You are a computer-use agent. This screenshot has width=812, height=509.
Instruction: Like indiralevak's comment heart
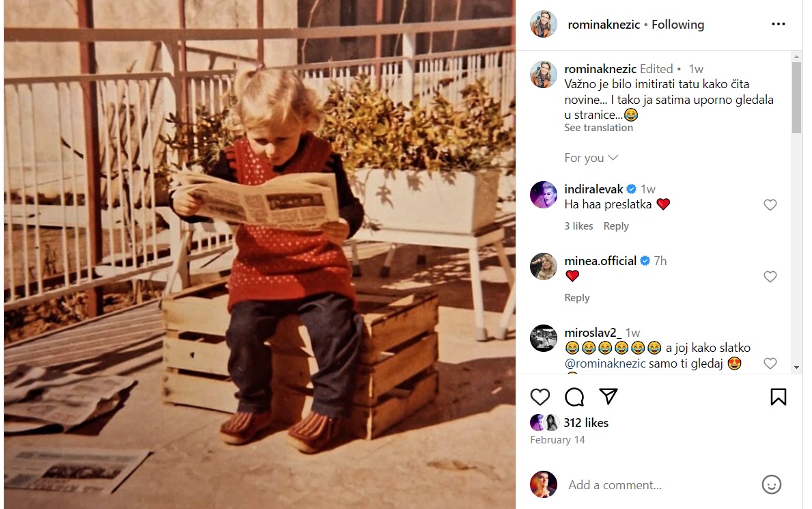(770, 205)
